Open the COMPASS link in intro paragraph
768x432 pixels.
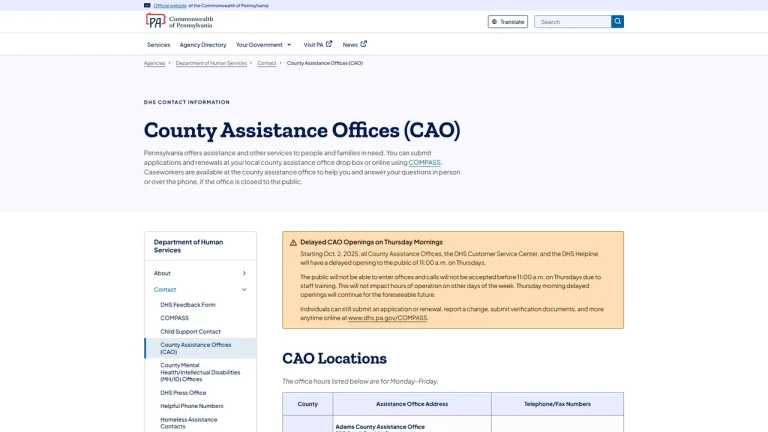click(x=425, y=163)
